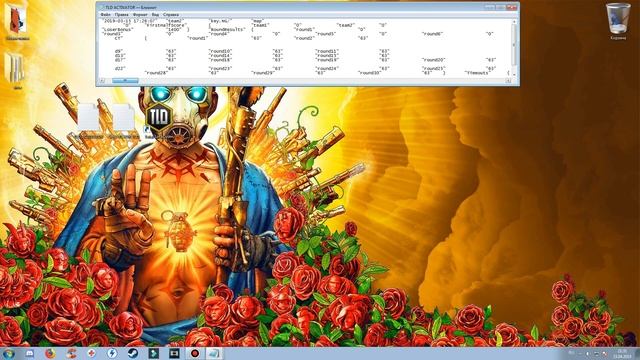Click the "round10" text in Notepad
640x360 pixels.
tap(220, 51)
